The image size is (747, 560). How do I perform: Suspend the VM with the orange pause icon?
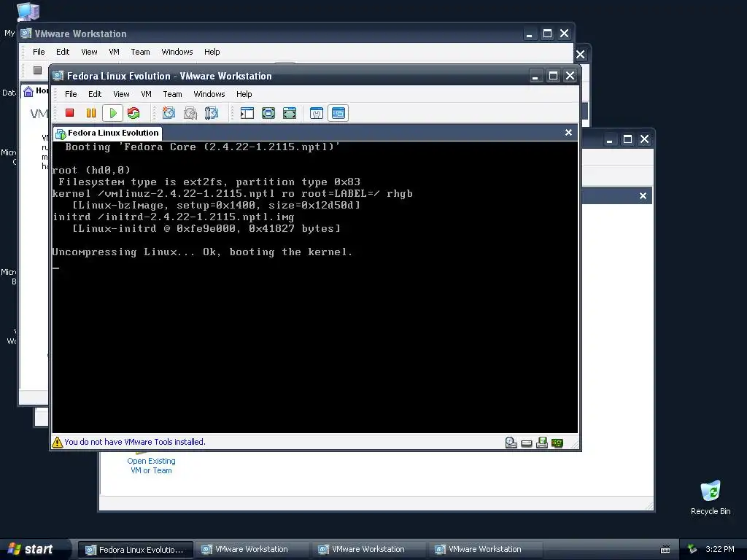click(x=91, y=113)
